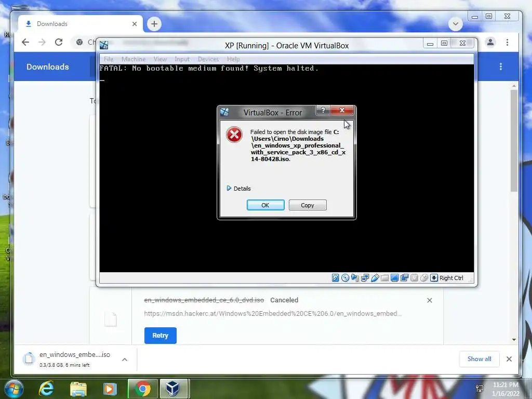The height and width of the screenshot is (399, 532).
Task: Open the Machine menu in VirtualBox
Action: coord(134,59)
